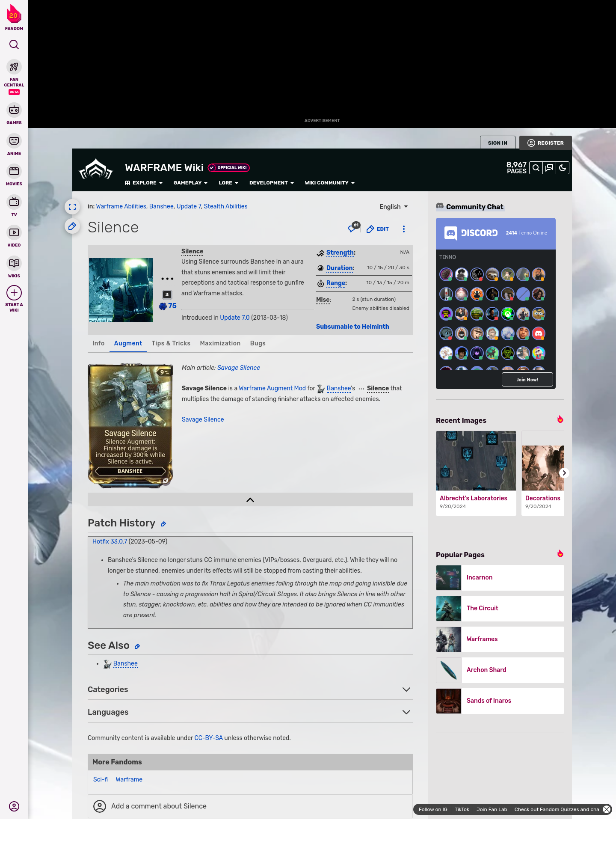The image size is (616, 856).
Task: Click Discord Join Now button
Action: [x=527, y=380]
